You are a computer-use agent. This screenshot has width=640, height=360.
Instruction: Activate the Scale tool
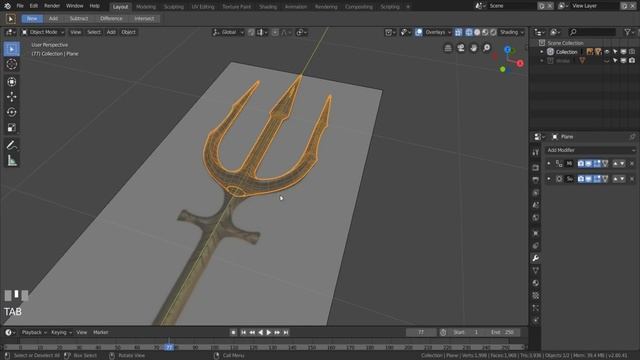(x=12, y=128)
